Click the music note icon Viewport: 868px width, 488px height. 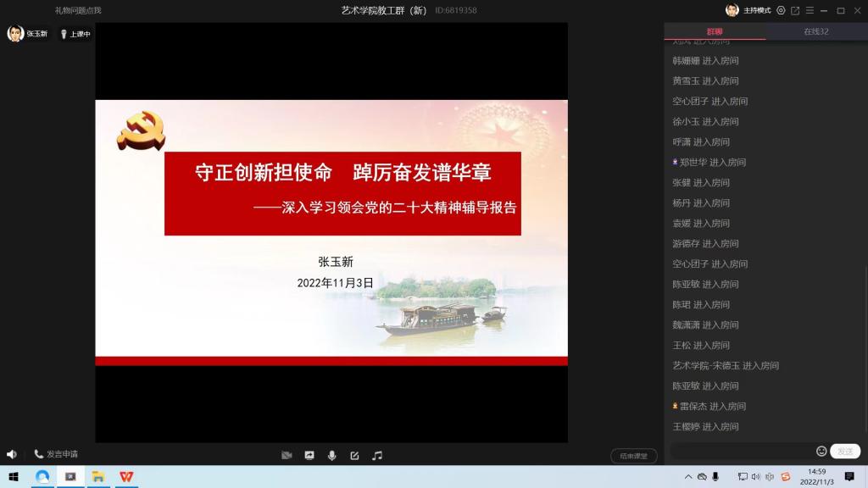click(x=377, y=455)
